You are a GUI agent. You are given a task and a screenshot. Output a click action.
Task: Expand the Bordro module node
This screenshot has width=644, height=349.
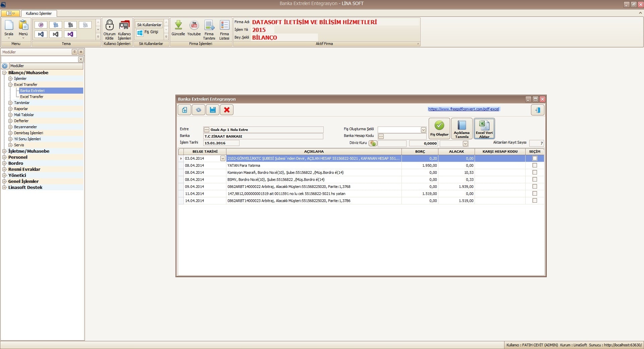(4, 163)
